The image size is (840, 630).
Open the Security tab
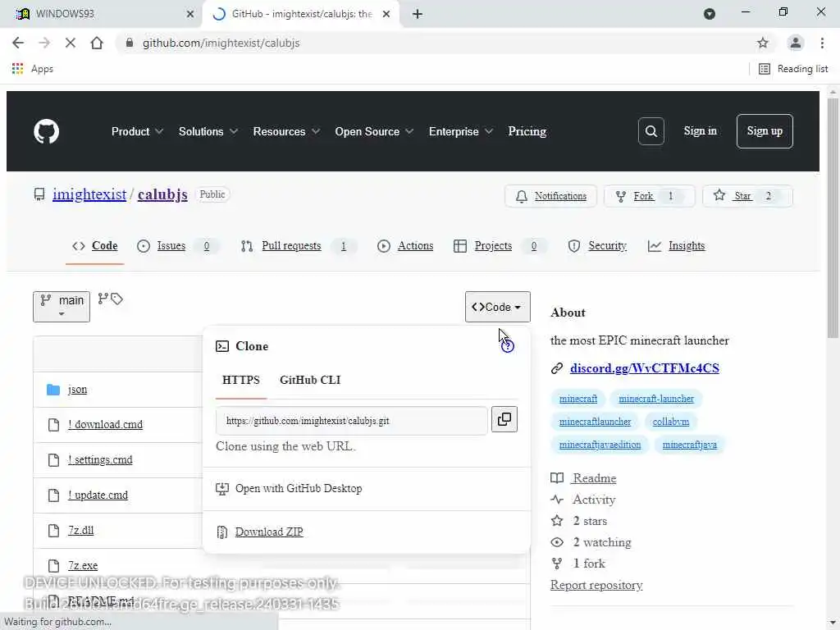click(597, 246)
